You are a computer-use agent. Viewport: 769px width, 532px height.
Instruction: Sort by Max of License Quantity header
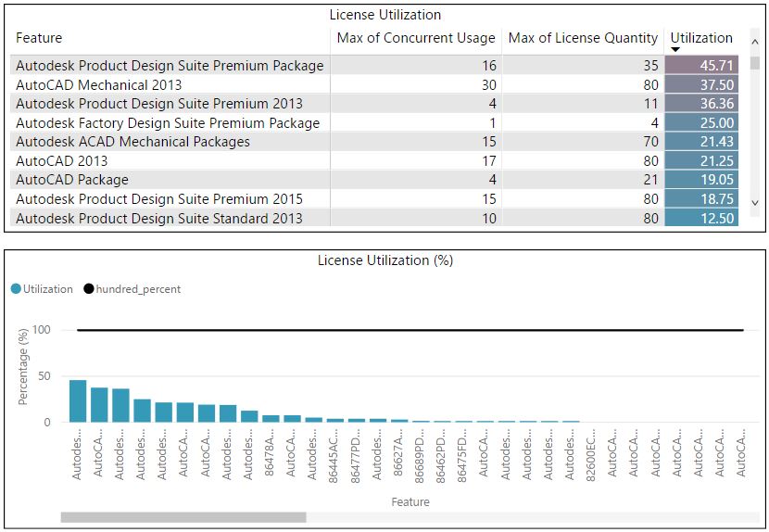[x=583, y=38]
